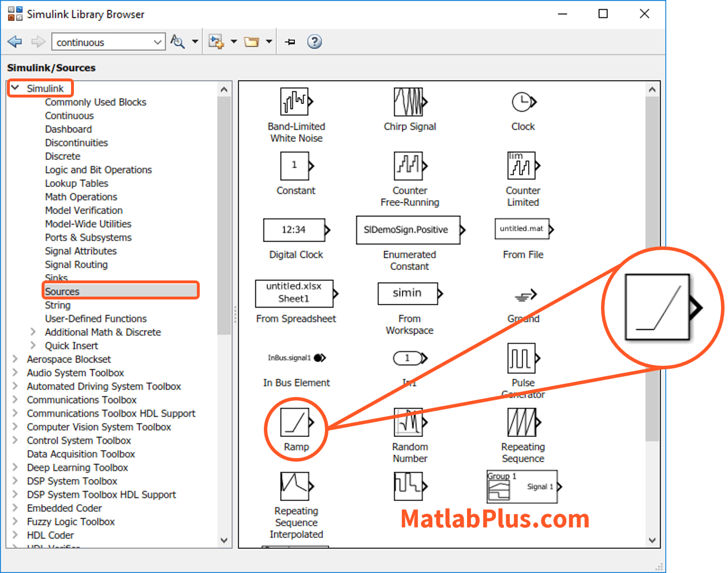Expand the Aerospace Blockset node
The height and width of the screenshot is (573, 728).
coord(16,359)
